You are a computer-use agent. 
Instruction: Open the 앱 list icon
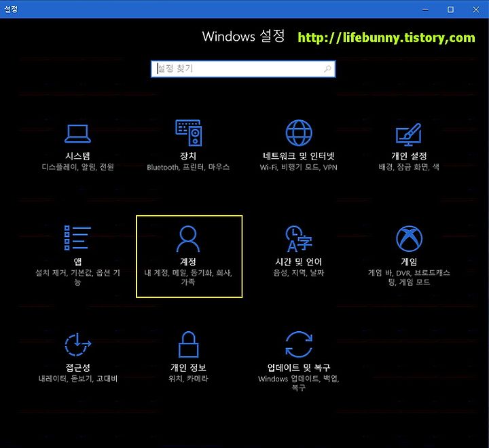coord(77,238)
